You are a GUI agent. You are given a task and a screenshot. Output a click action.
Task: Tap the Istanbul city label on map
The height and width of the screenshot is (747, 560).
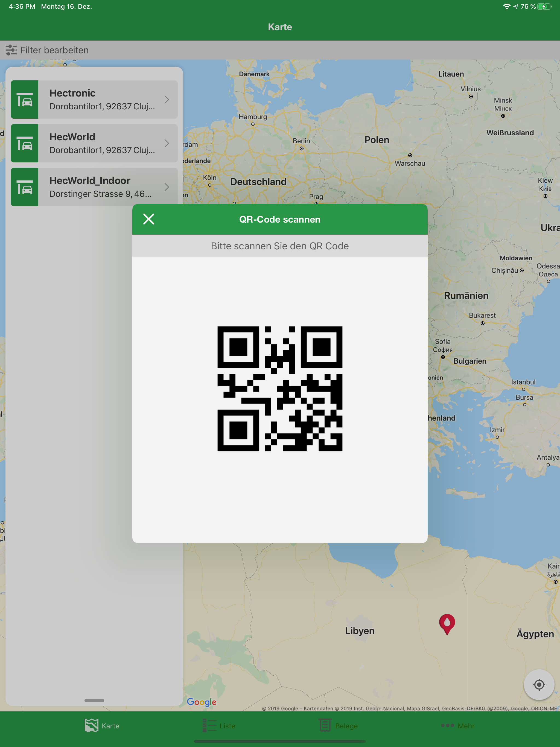tap(523, 382)
